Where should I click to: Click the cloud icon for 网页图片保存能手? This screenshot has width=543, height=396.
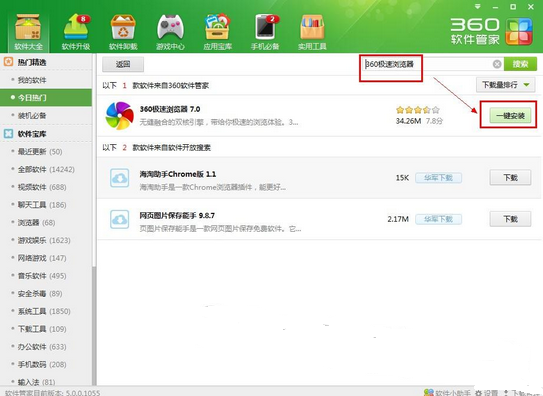(x=120, y=219)
